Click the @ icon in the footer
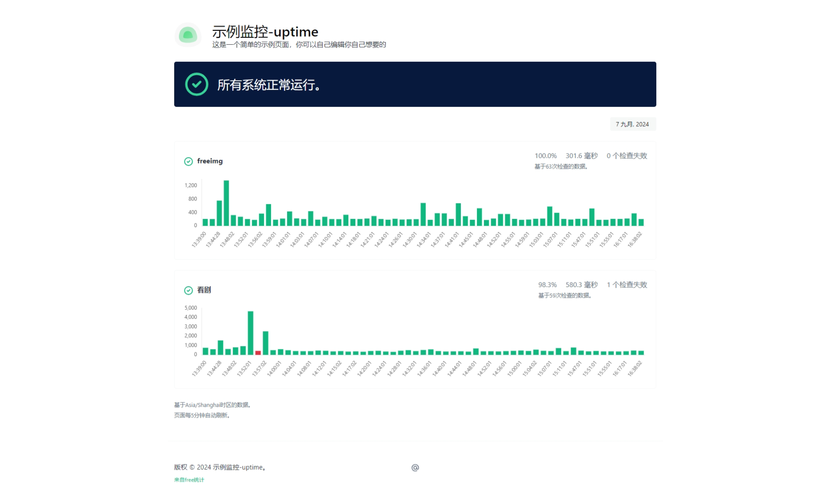Screen dimensions: 824x504 (416, 467)
